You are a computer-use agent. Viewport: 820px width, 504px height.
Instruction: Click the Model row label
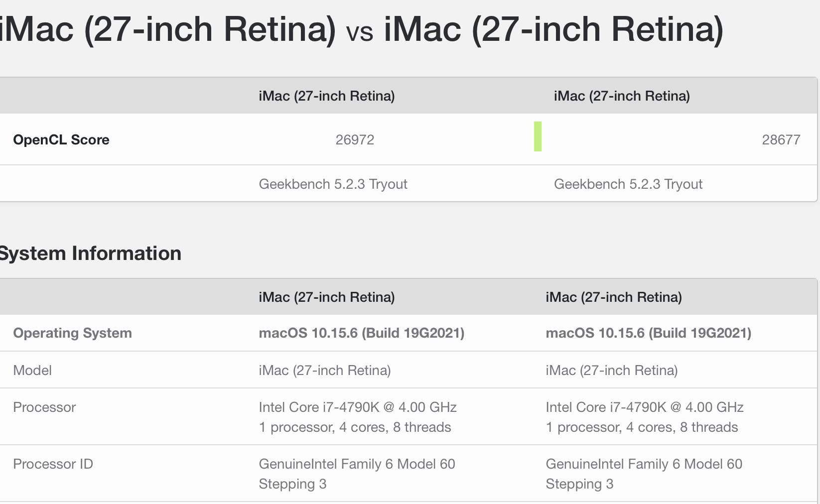32,371
